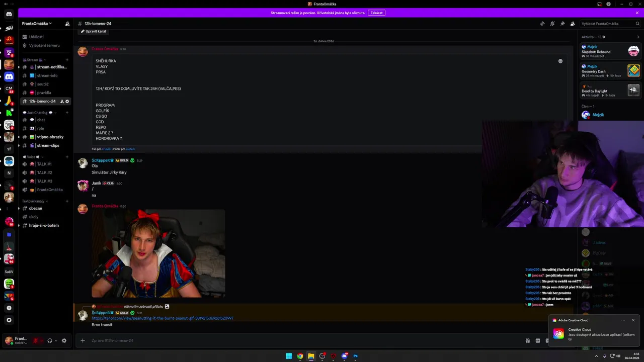Open the Windows Start button
The height and width of the screenshot is (362, 644).
coord(289,356)
